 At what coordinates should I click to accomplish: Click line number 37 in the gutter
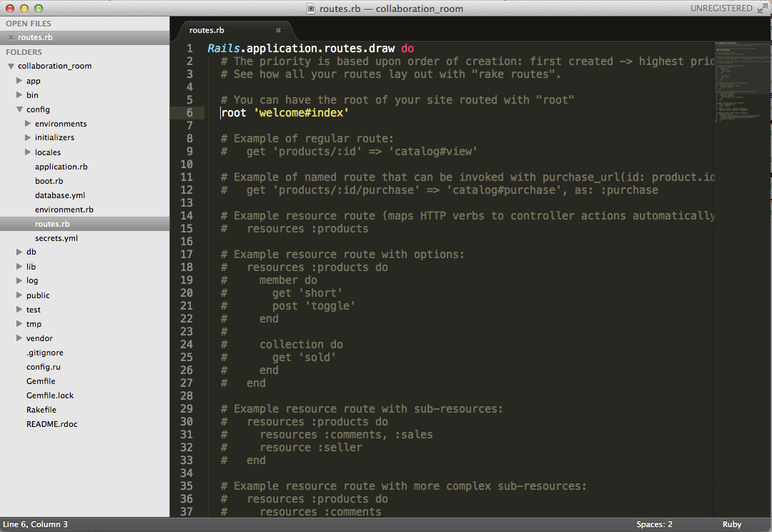pos(187,512)
